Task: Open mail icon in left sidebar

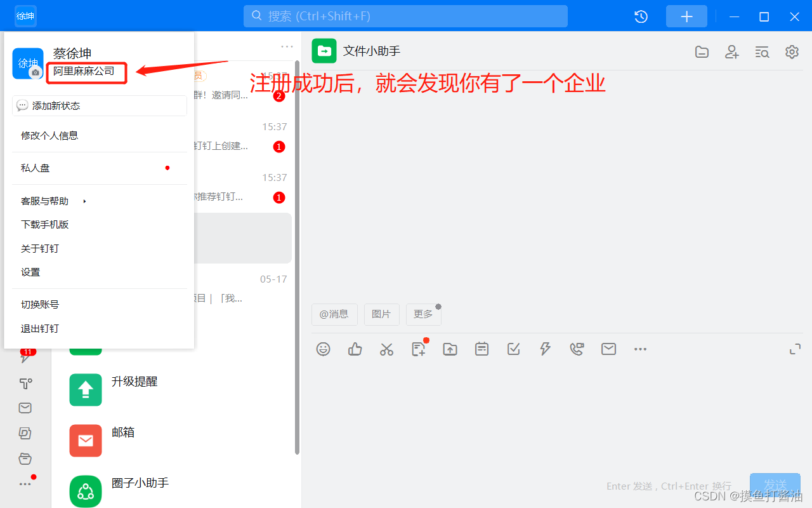Action: 25,408
